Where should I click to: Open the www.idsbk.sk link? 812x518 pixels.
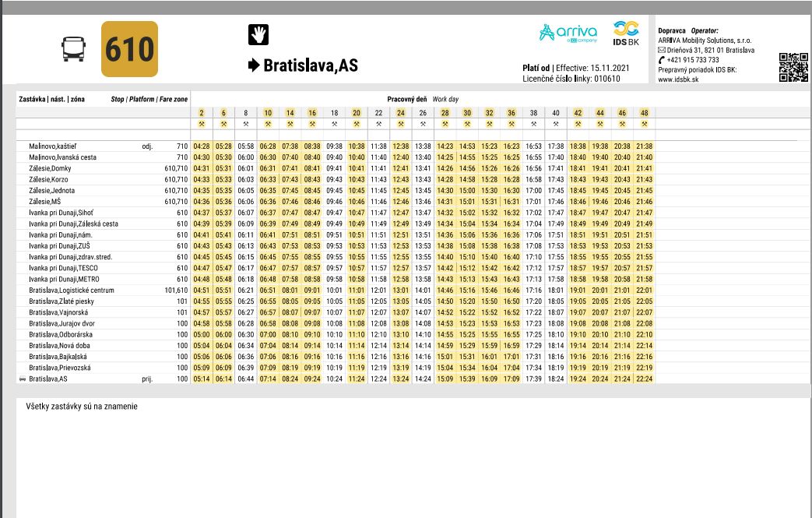click(677, 79)
